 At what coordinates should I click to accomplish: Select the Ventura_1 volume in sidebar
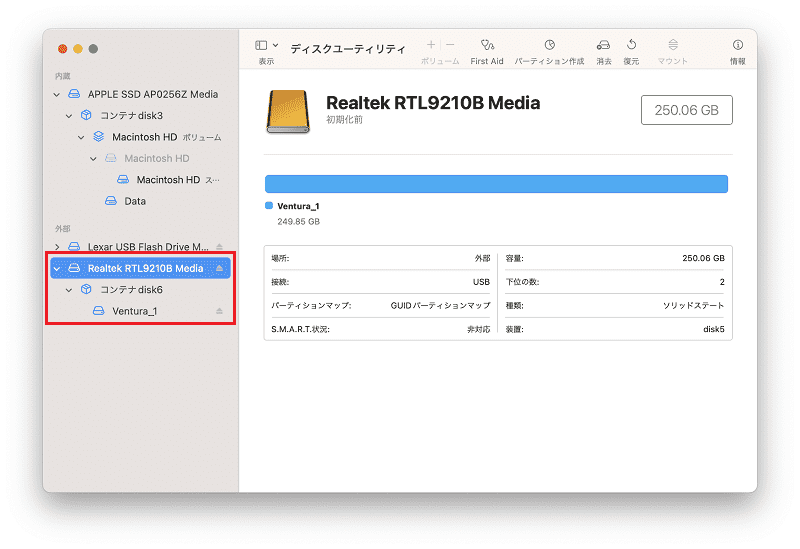point(135,311)
